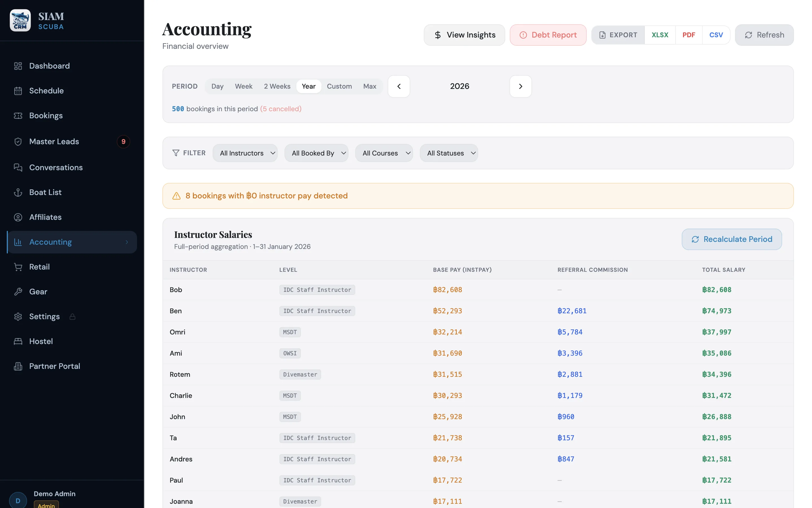
Task: Click the Partner Portal building icon
Action: (18, 366)
